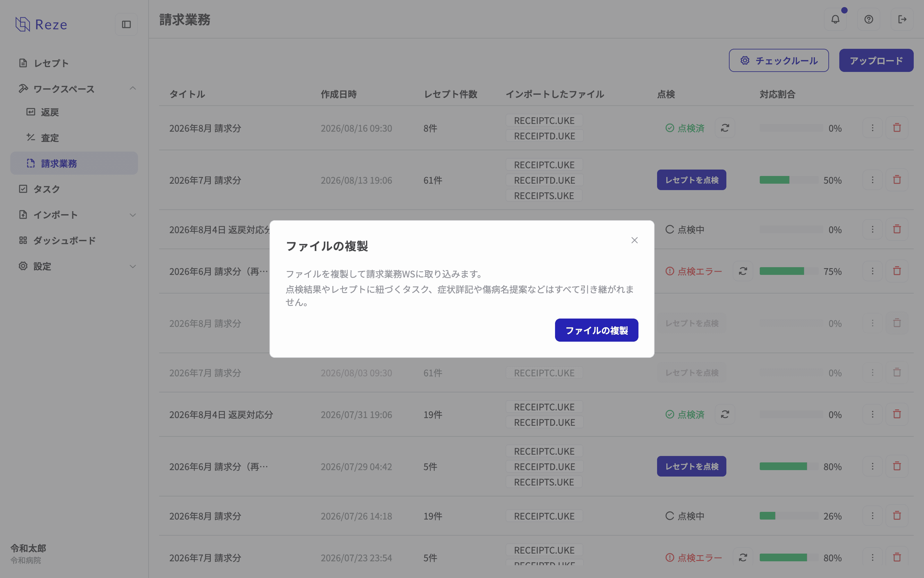Retry check icon for 07/23 23:54 row
The height and width of the screenshot is (578, 924).
pos(743,557)
